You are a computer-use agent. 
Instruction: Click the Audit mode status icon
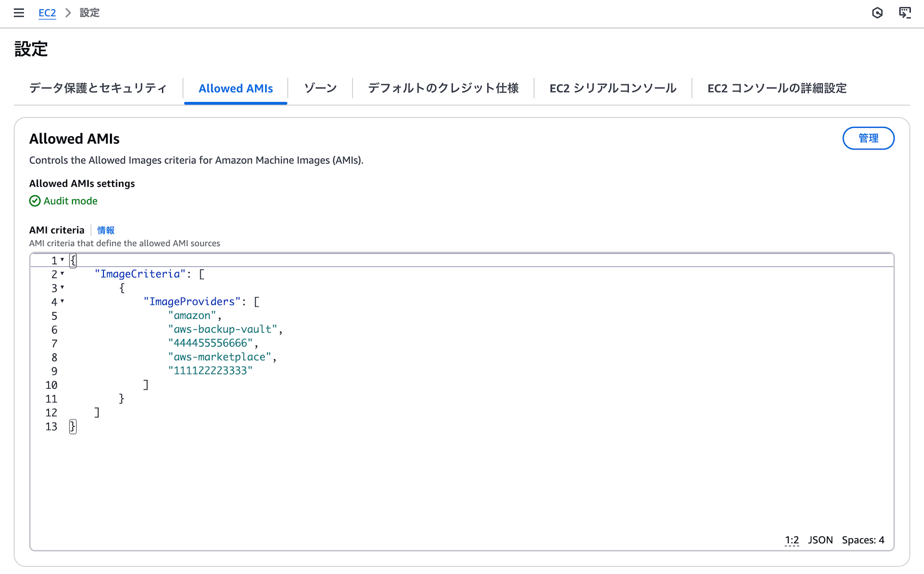34,201
